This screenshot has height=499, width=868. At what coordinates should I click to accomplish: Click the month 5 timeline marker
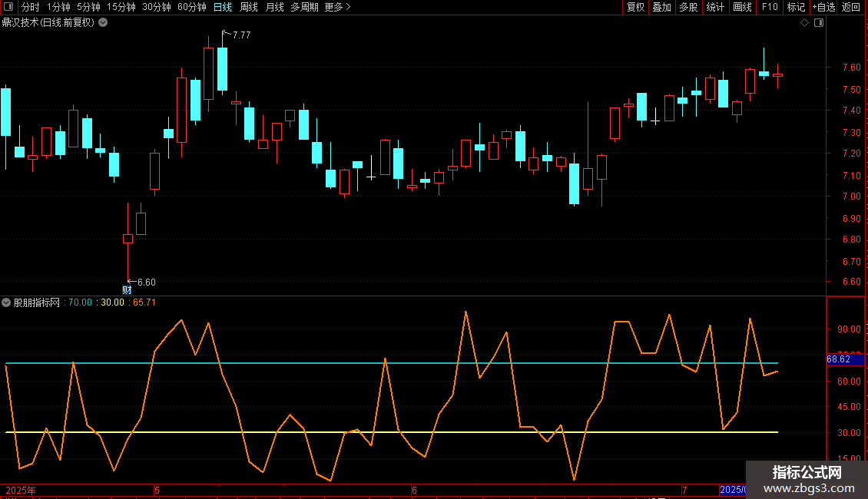(x=157, y=490)
